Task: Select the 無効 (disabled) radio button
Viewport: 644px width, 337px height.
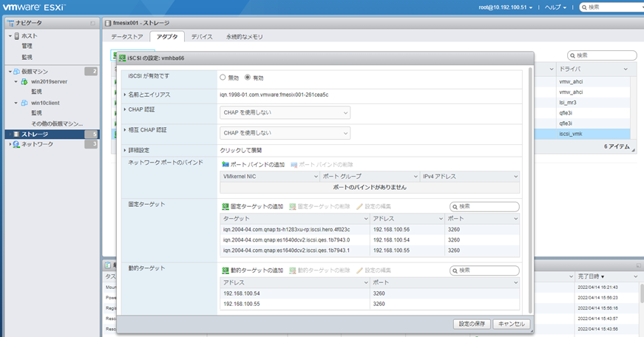Action: 223,77
